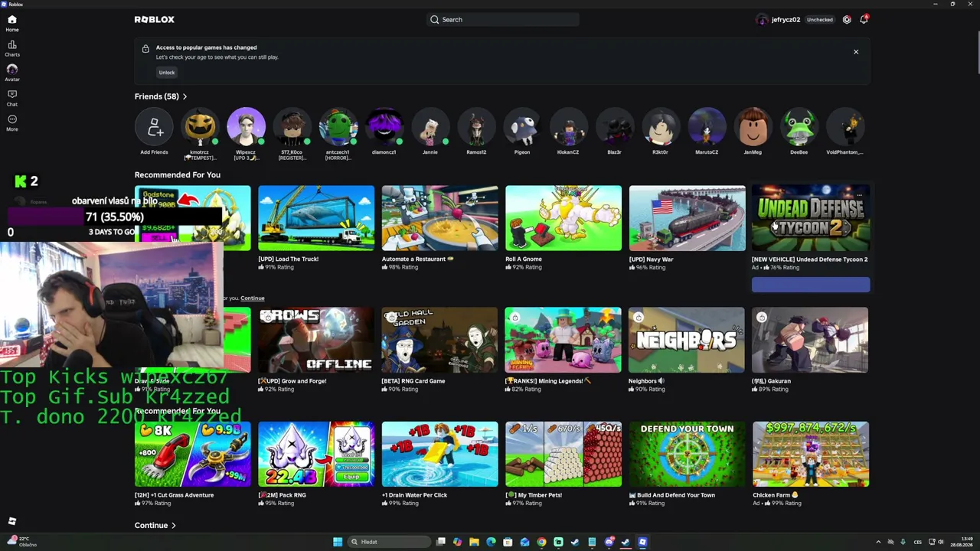
Task: Open File Explorer from the taskbar
Action: click(x=474, y=542)
